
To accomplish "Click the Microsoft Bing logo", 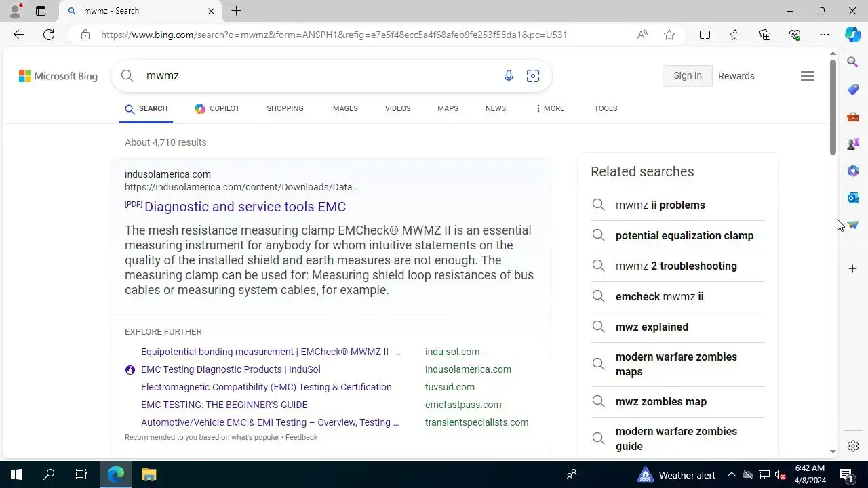I will pyautogui.click(x=58, y=76).
